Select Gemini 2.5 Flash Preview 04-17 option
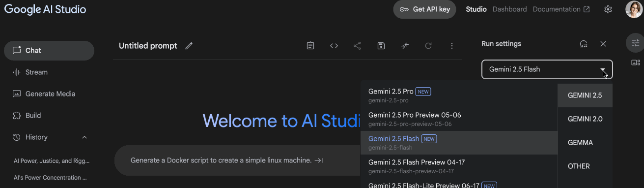This screenshot has width=644, height=188. [459, 166]
